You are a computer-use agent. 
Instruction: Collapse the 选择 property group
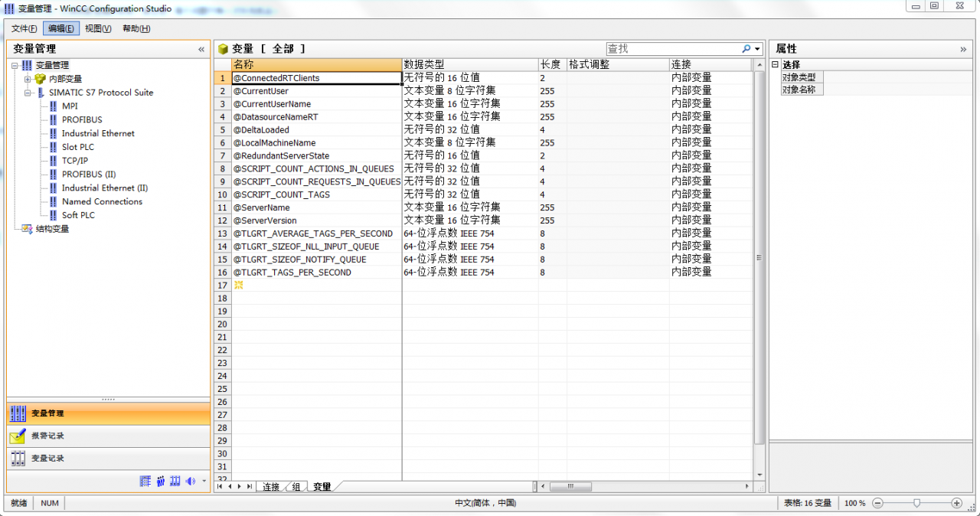pyautogui.click(x=775, y=65)
